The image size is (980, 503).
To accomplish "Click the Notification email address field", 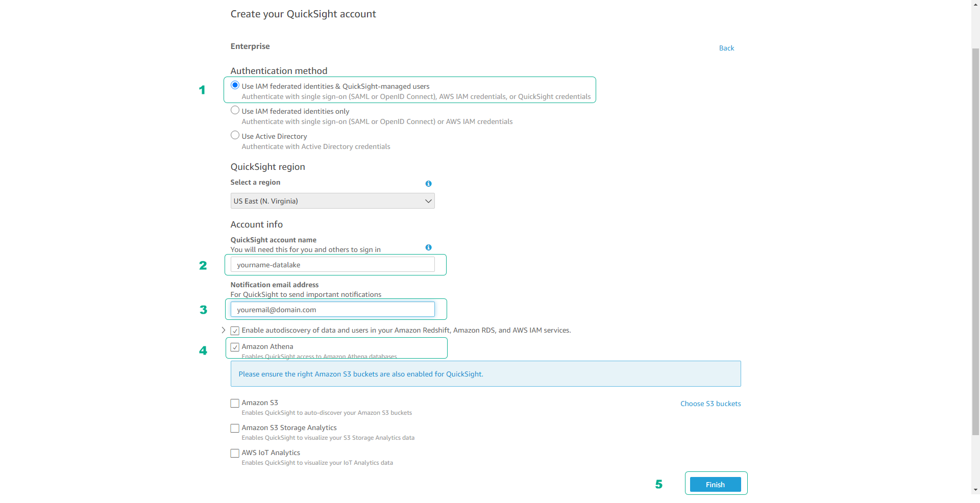I will pyautogui.click(x=332, y=310).
